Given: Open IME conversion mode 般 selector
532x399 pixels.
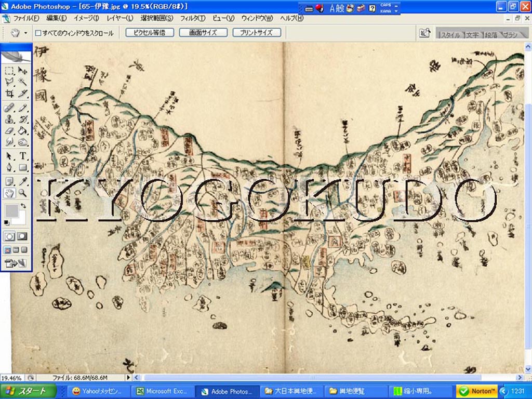Looking at the screenshot, I should coord(340,8).
